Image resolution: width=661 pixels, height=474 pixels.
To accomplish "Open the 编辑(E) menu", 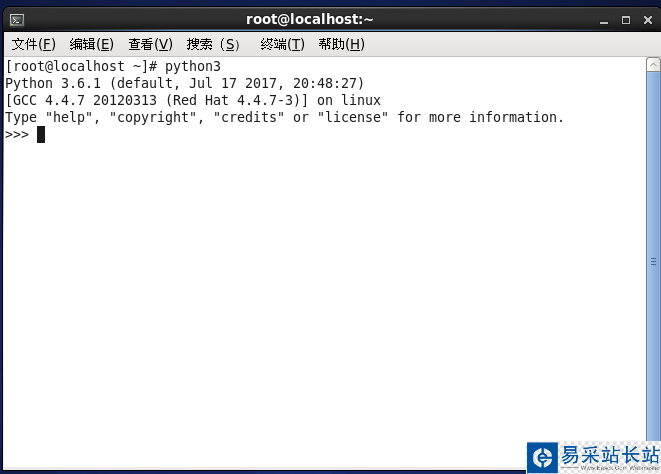I will pos(91,44).
